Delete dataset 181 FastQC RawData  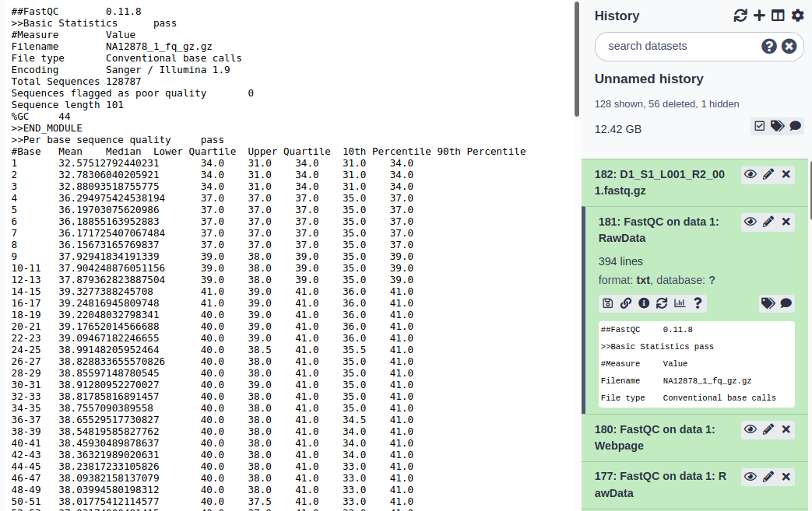786,222
